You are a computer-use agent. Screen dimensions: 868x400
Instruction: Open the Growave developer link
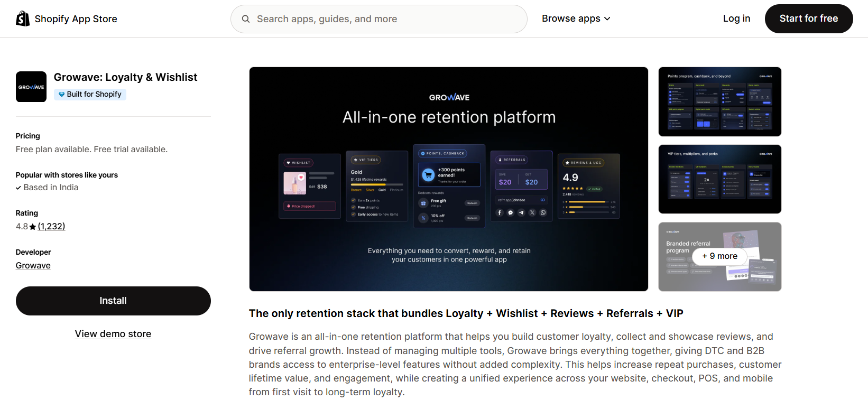(33, 266)
